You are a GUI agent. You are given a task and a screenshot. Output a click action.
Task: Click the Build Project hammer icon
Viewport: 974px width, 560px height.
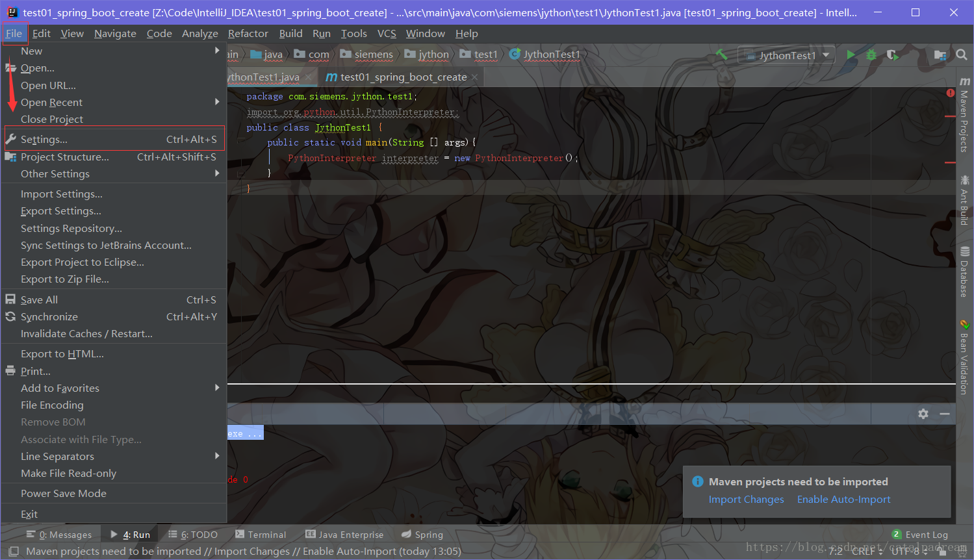[721, 55]
